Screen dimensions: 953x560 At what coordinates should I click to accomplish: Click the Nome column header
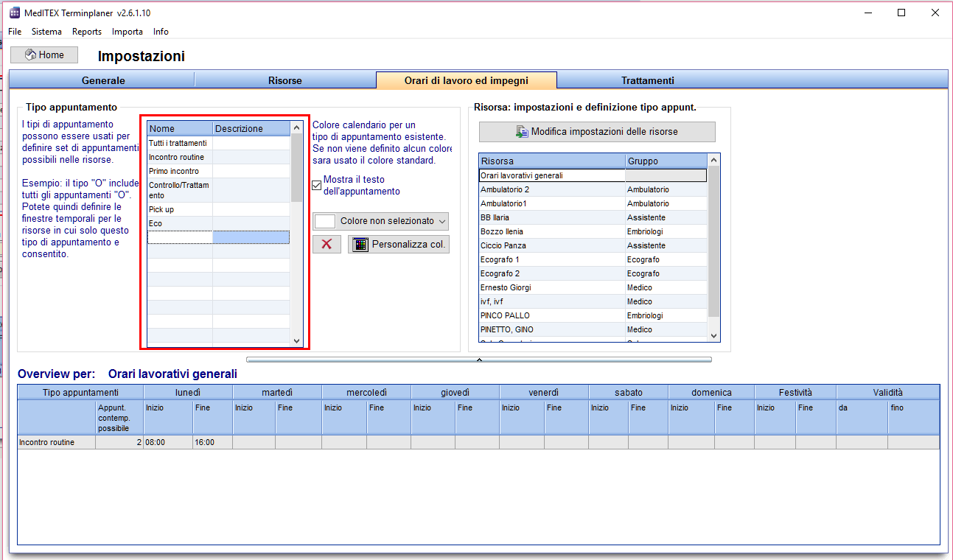click(x=180, y=128)
